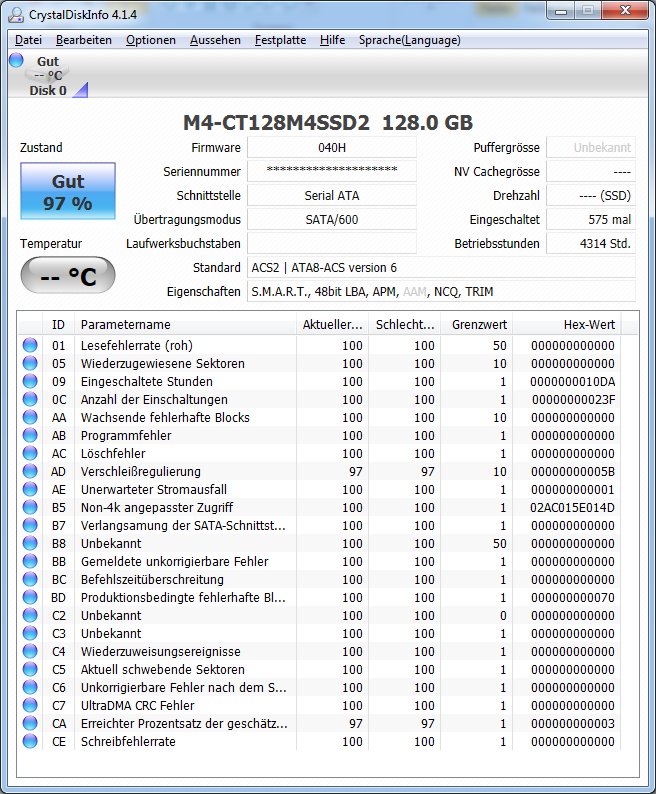Click status orb of Wachsende fehlerhafte Blocks row
This screenshot has height=794, width=656.
coord(30,417)
